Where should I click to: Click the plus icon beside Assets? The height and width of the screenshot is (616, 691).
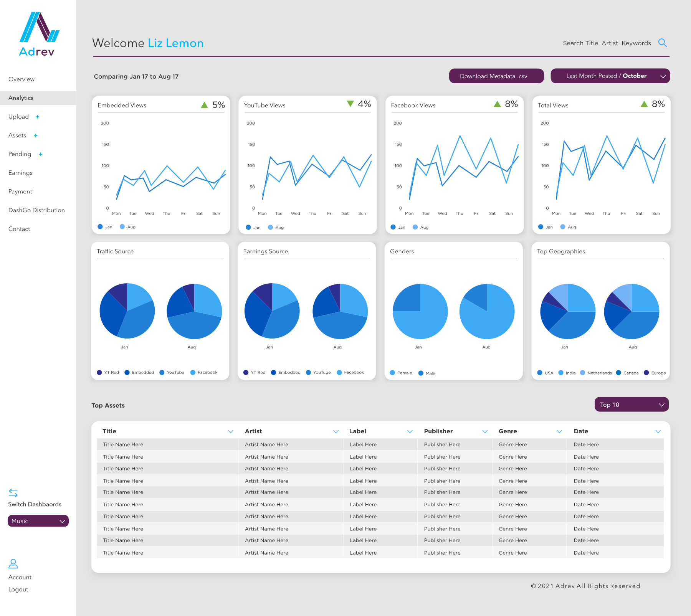point(36,135)
